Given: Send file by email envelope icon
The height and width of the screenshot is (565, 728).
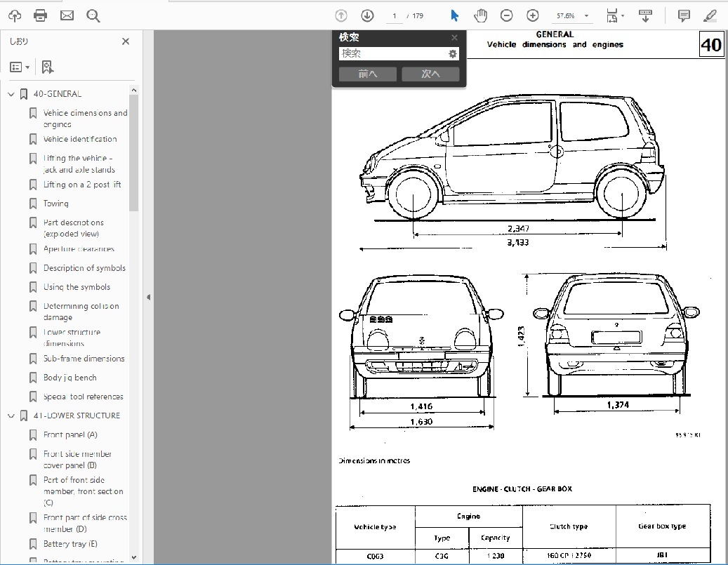Looking at the screenshot, I should [x=67, y=15].
